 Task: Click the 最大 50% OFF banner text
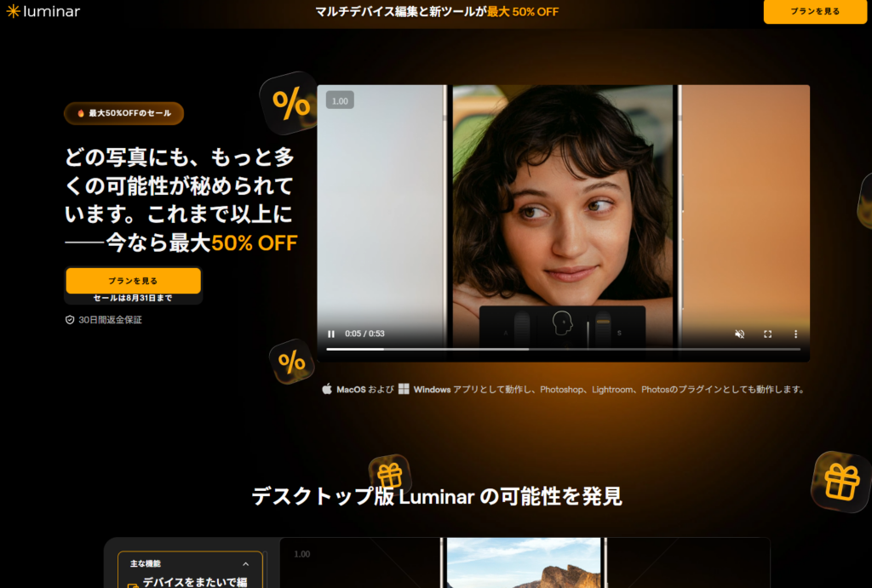click(x=523, y=12)
